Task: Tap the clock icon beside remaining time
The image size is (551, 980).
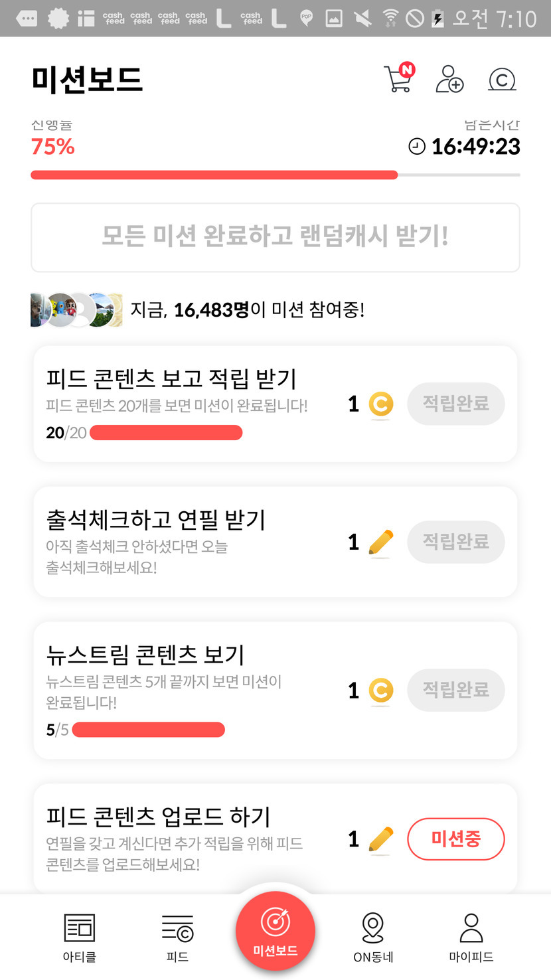Action: click(416, 147)
